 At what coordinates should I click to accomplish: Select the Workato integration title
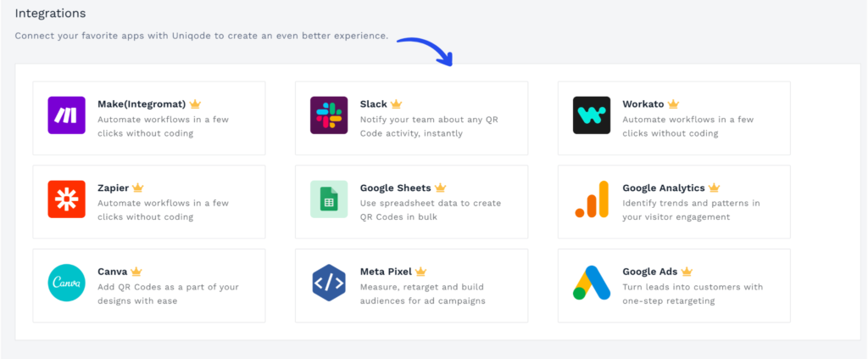click(643, 104)
